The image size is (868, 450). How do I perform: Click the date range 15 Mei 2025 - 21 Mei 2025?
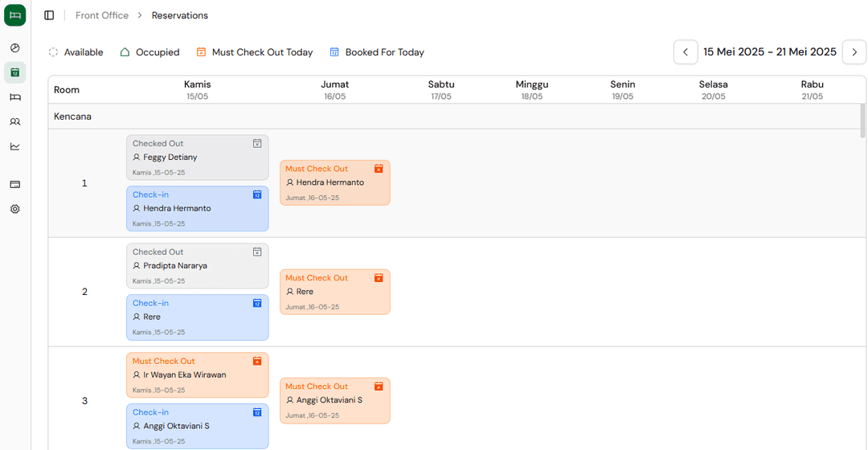point(770,52)
